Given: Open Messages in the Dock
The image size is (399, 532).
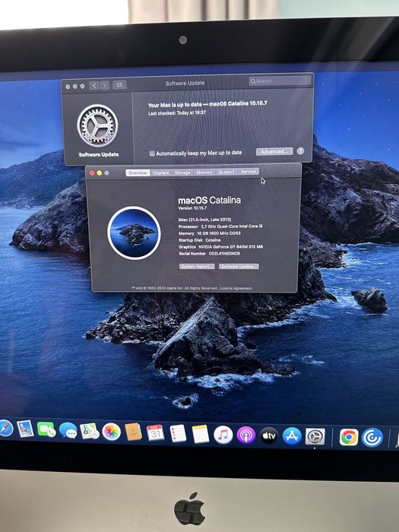Looking at the screenshot, I should [68, 431].
